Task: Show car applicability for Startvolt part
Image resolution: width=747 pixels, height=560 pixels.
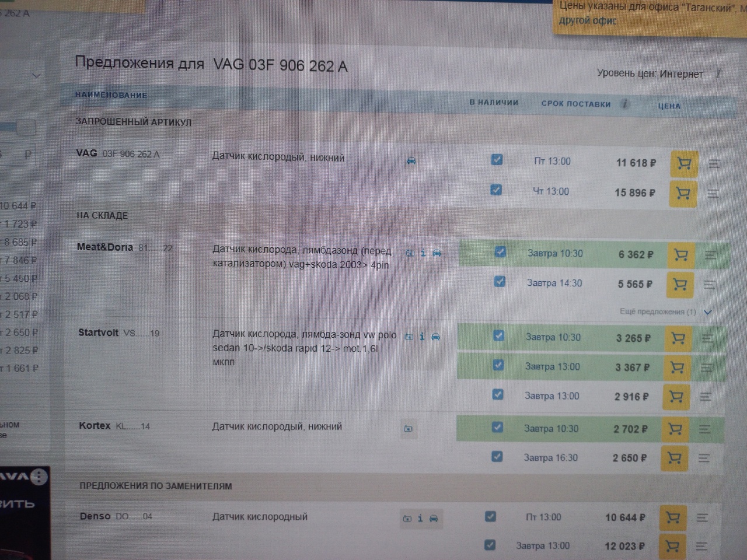Action: pos(435,337)
